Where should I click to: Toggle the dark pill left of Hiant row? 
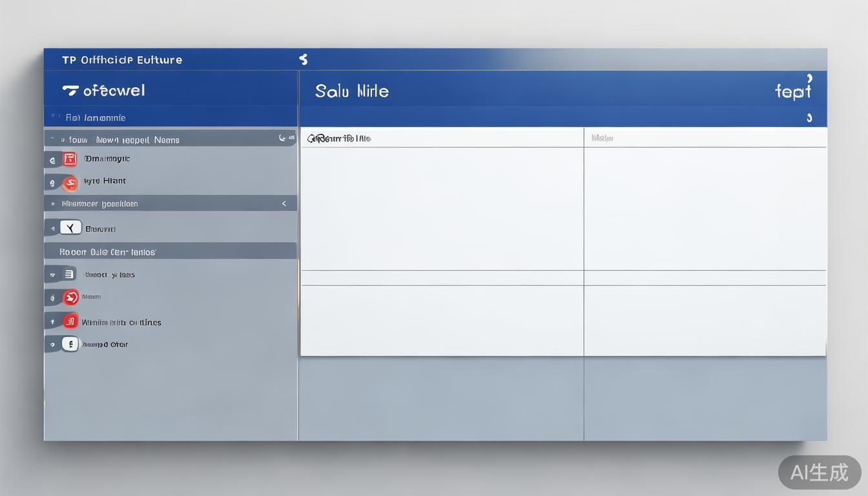(52, 183)
